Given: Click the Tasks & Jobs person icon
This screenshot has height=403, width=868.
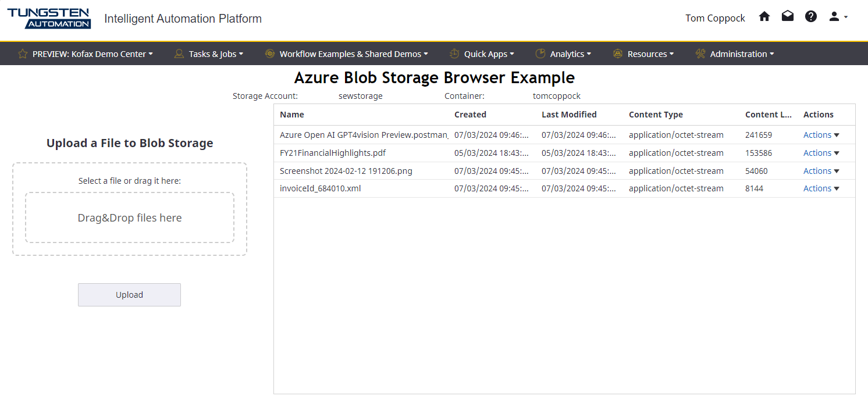Looking at the screenshot, I should pyautogui.click(x=179, y=54).
